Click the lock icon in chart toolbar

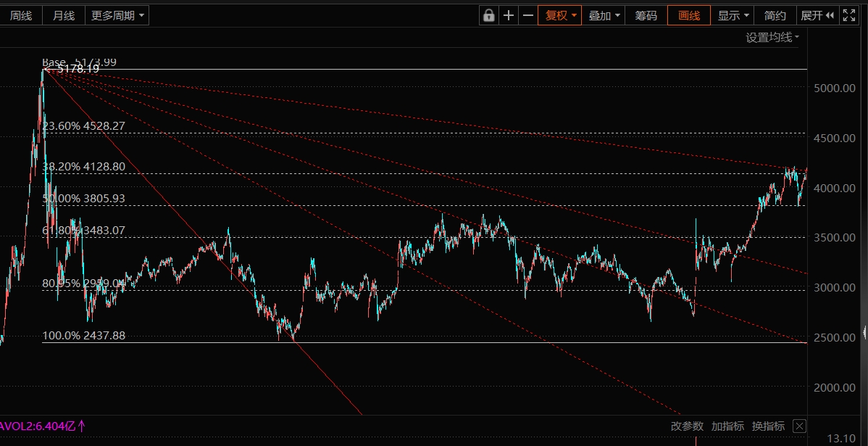coord(489,15)
